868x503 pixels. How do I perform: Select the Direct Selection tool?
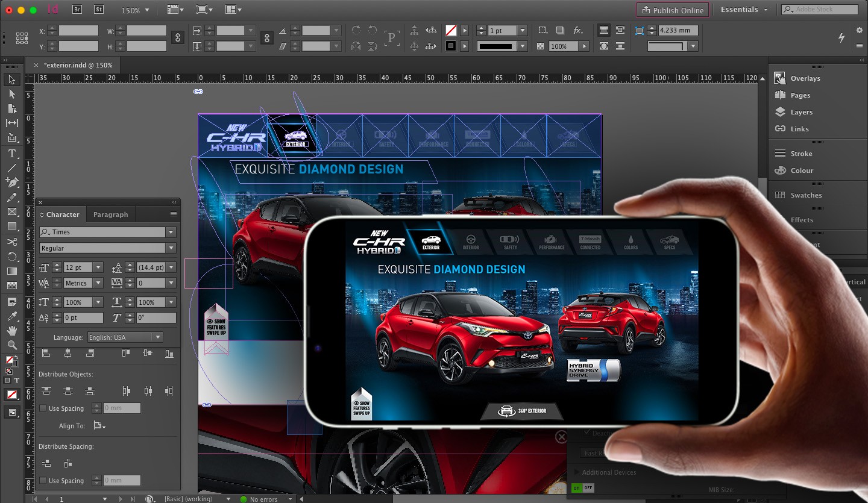tap(11, 94)
